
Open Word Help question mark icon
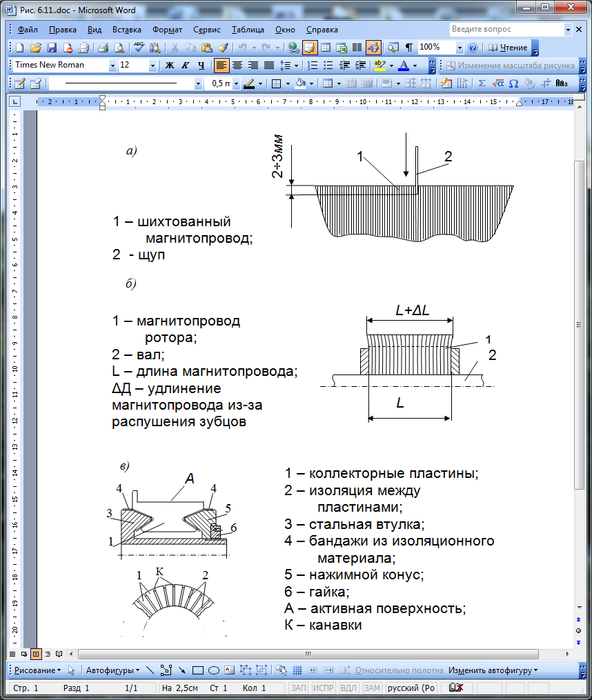coord(473,48)
